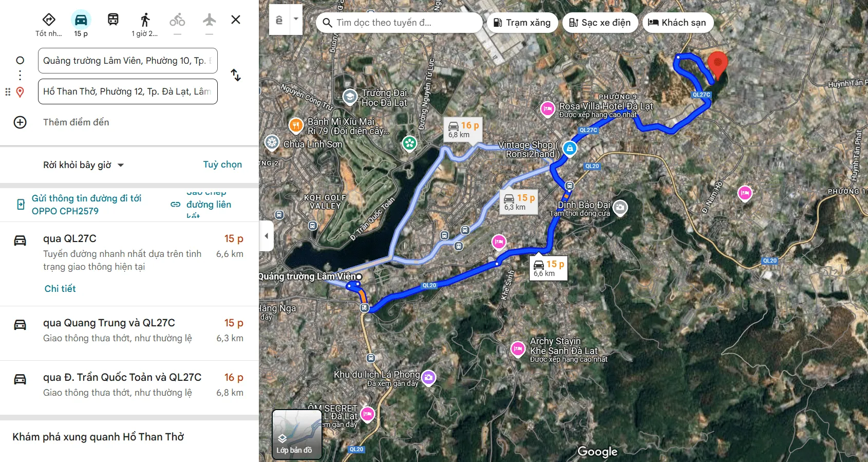Open 'Chi tiết' route details link
868x462 pixels.
pos(60,289)
